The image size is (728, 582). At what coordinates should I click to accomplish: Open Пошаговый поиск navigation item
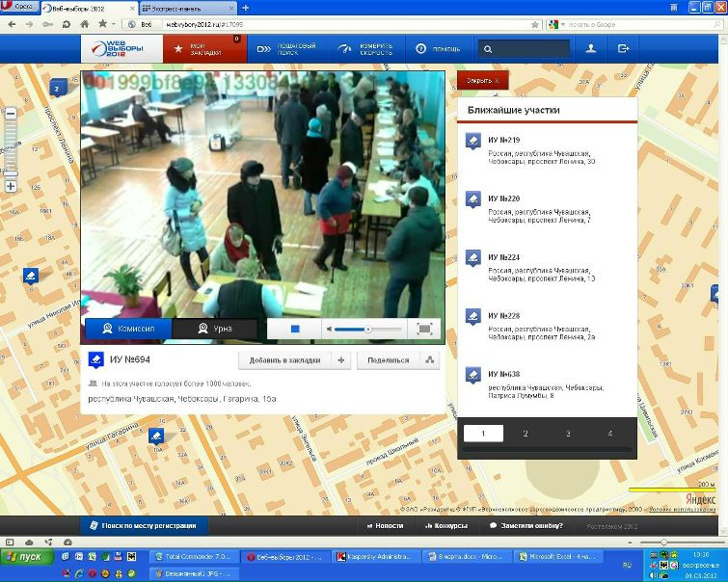click(x=288, y=49)
